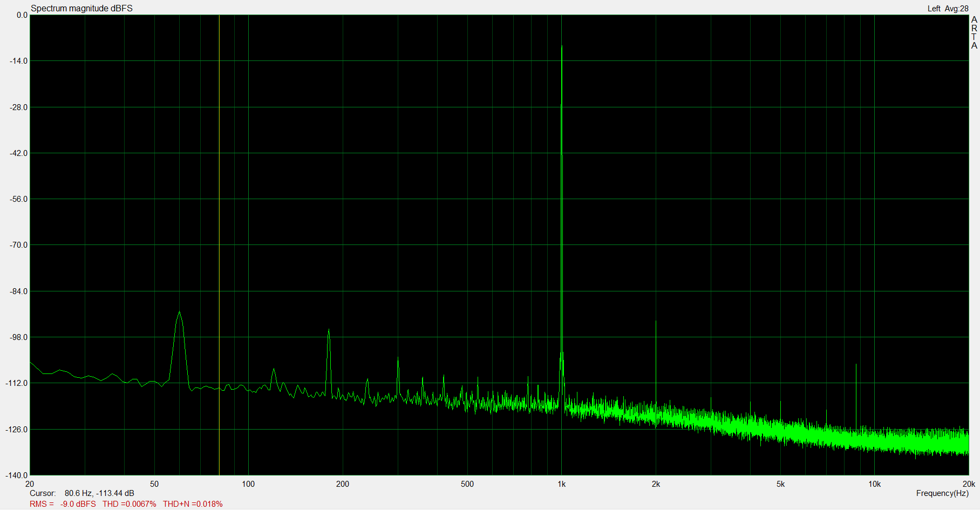The height and width of the screenshot is (510, 980).
Task: Click the 0.0 dB y-axis label
Action: click(22, 15)
